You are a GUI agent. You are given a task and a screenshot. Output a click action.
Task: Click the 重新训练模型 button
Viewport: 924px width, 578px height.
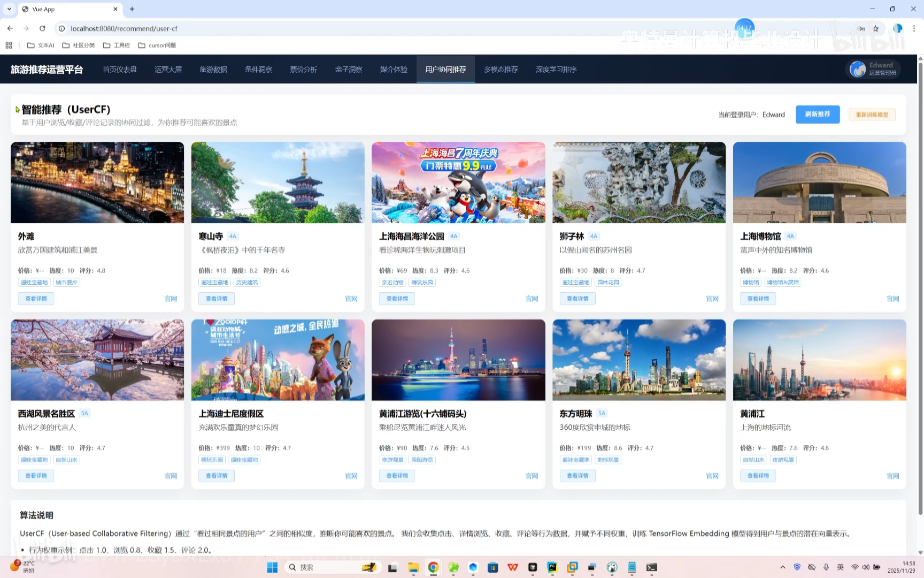point(872,115)
